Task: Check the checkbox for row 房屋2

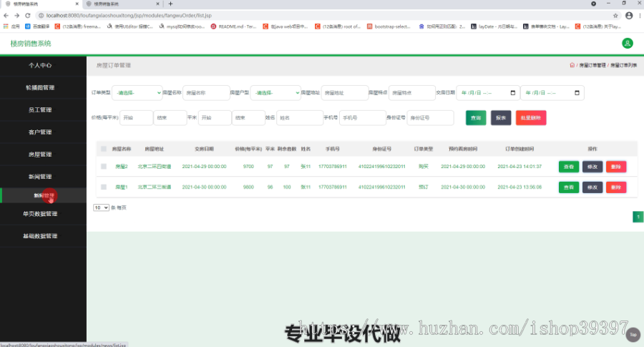Action: [104, 166]
